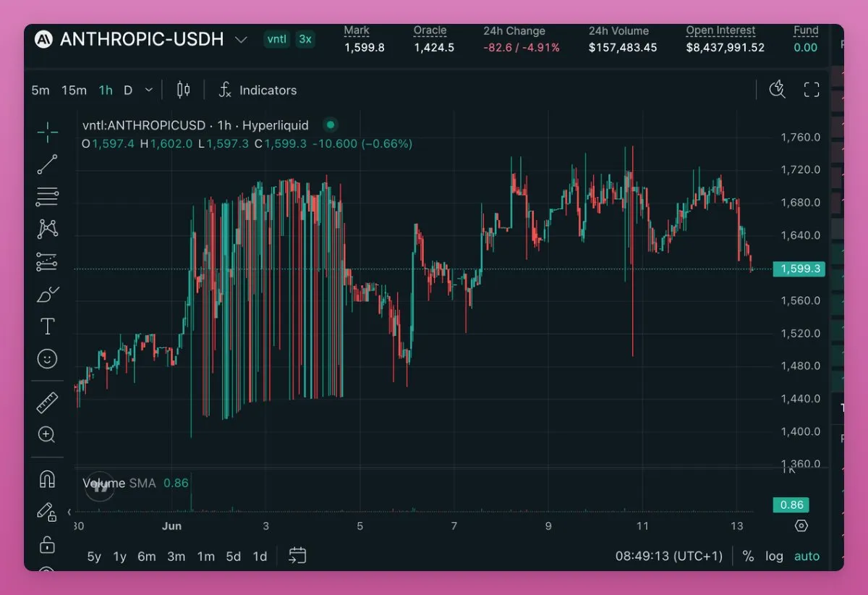Click the TradingView logo on chart
The image size is (868, 595).
point(100,486)
